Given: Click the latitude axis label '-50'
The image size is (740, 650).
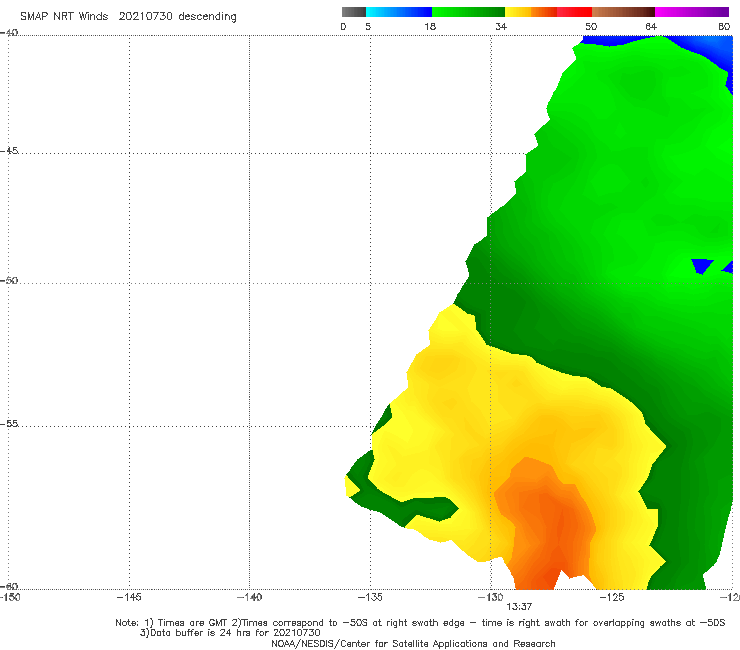Looking at the screenshot, I should tap(9, 280).
